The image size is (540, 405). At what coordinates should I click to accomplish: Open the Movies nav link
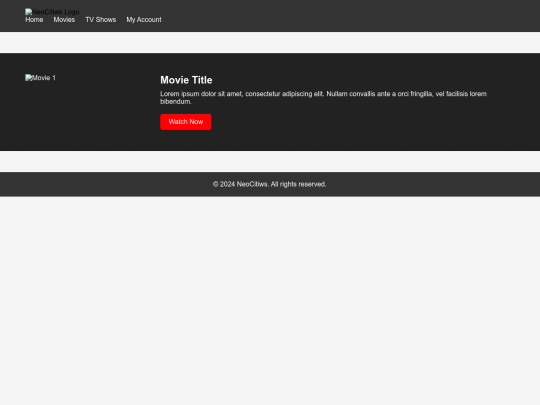[64, 20]
